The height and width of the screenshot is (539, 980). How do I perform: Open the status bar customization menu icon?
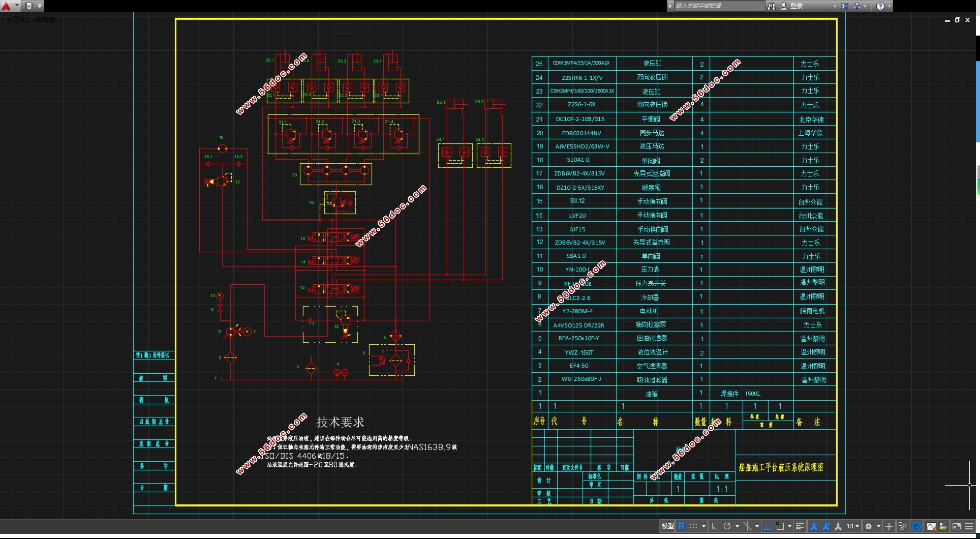(969, 526)
